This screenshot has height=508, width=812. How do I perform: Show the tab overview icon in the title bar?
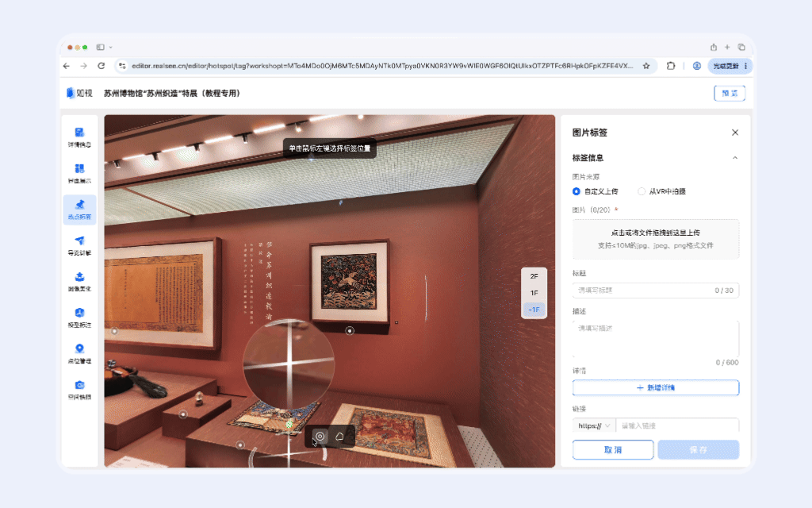(741, 47)
